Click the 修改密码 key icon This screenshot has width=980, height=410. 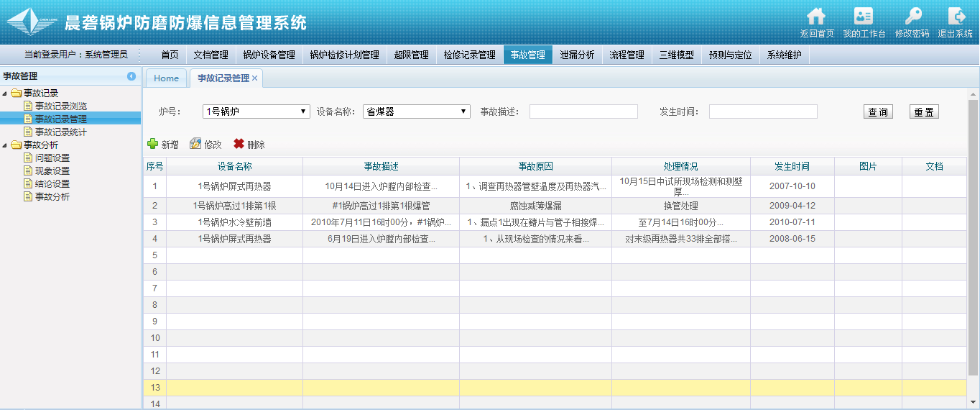pyautogui.click(x=912, y=17)
